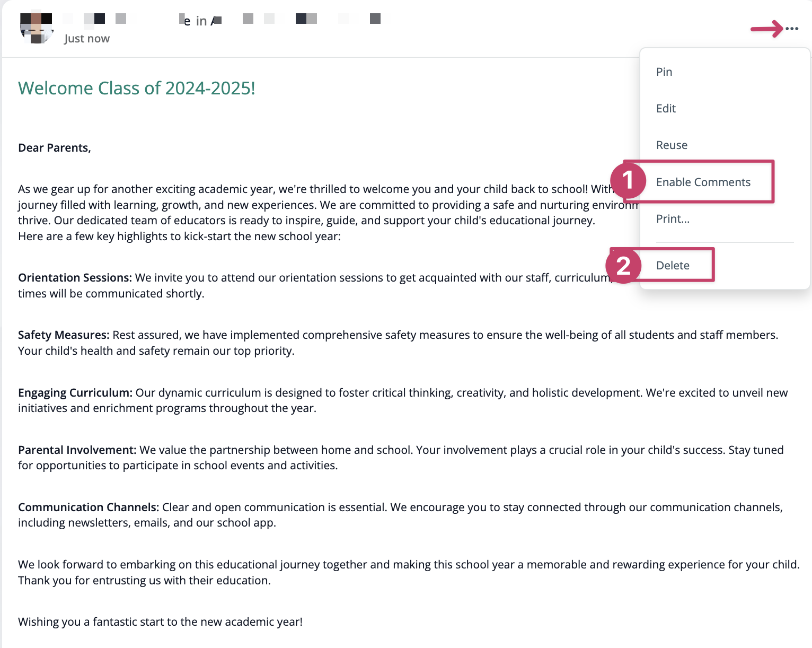Pin this announcement from the menu
This screenshot has height=648, width=812.
[664, 72]
